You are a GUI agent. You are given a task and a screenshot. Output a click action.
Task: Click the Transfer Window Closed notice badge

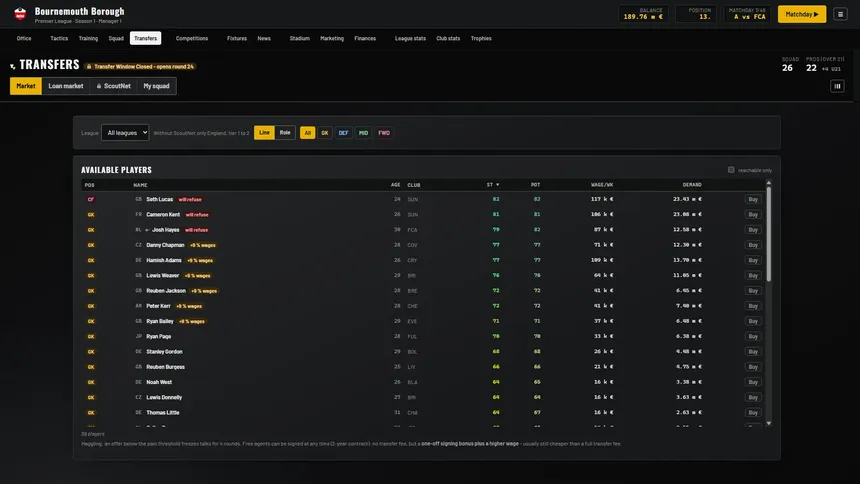(140, 66)
